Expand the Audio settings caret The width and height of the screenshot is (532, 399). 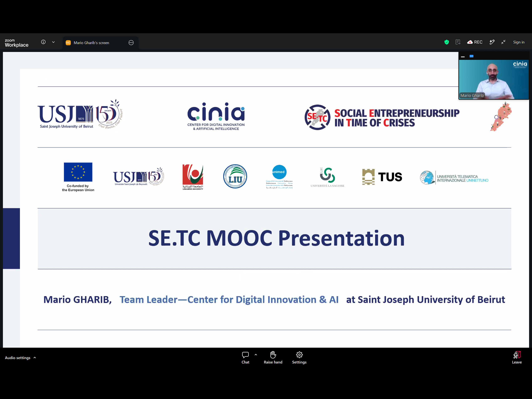click(x=35, y=358)
